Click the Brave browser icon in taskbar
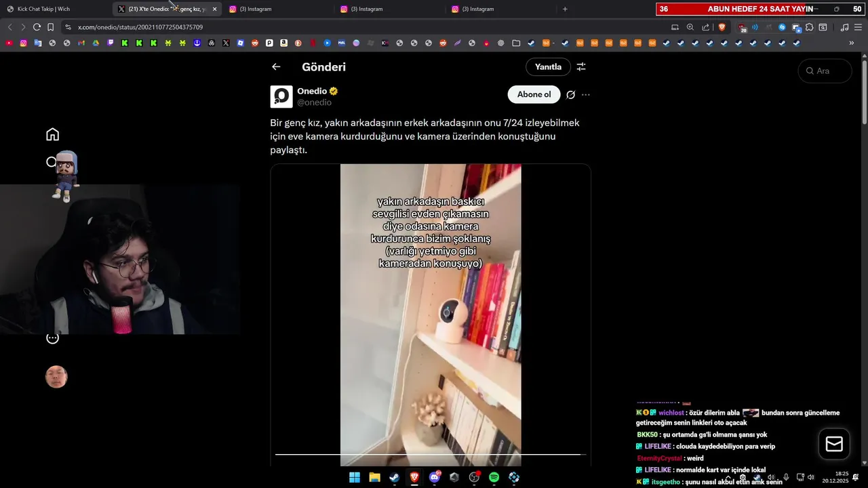This screenshot has height=488, width=868. (414, 477)
